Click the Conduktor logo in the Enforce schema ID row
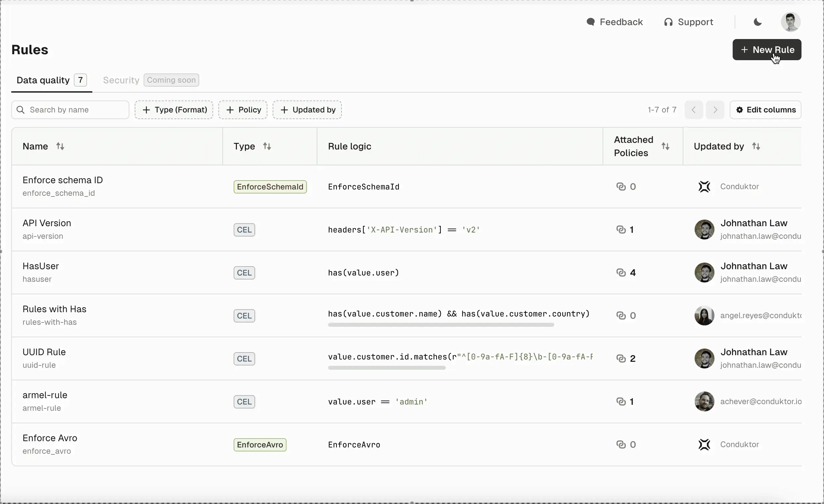This screenshot has width=824, height=504. point(704,187)
